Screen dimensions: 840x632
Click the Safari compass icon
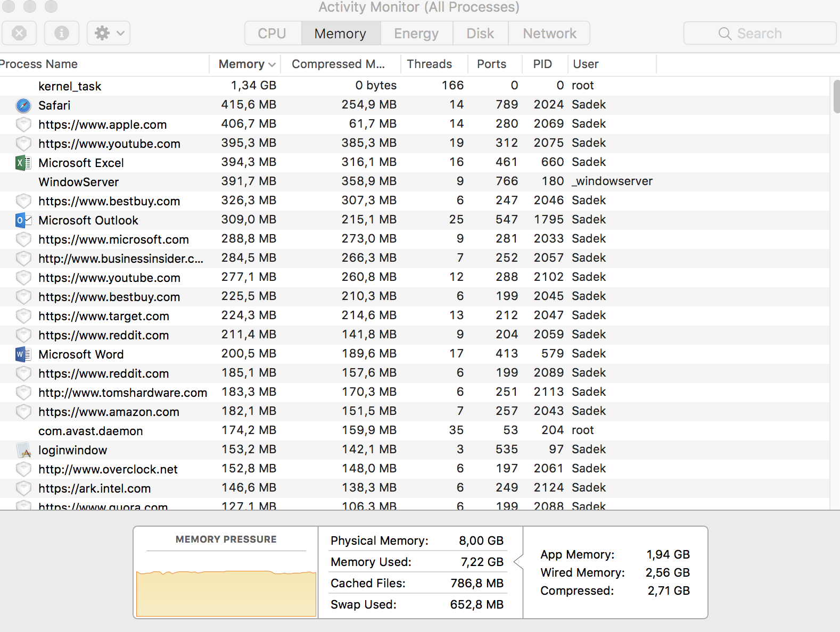tap(23, 105)
